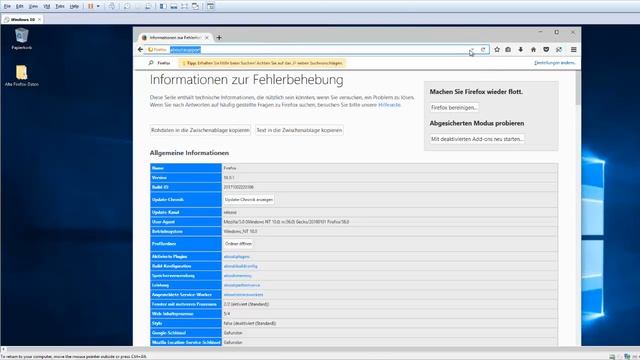Open the Einstellungen ändern link
640x360 pixels.
554,63
